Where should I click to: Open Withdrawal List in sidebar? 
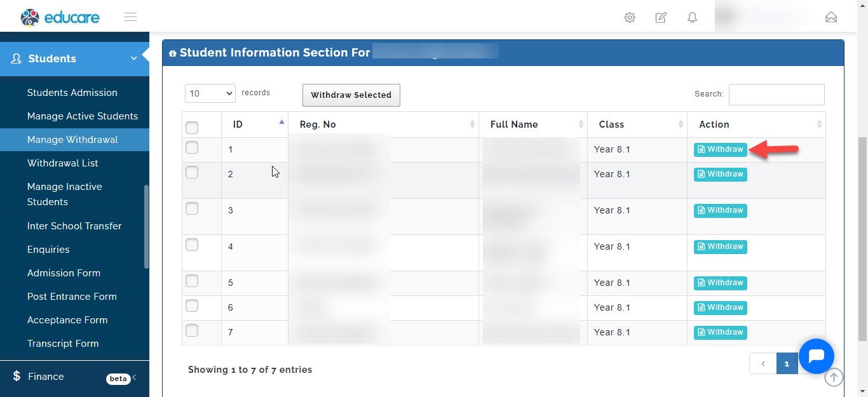point(63,163)
